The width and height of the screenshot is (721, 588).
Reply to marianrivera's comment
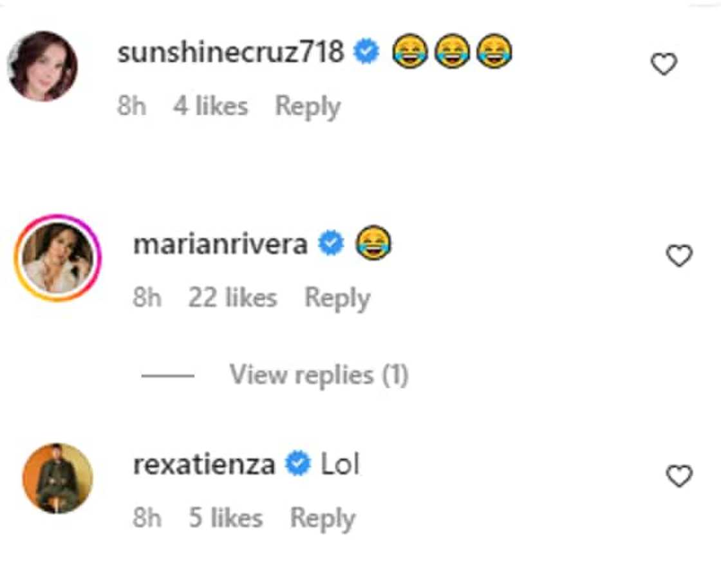[x=337, y=298]
